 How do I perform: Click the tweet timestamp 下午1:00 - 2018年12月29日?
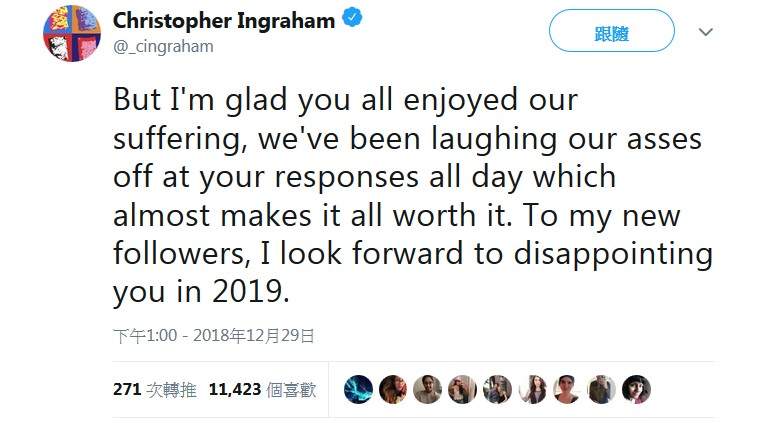(214, 336)
